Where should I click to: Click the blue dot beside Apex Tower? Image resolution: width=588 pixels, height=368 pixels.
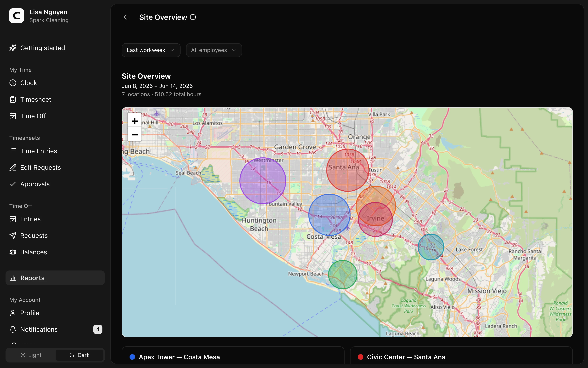[132, 357]
